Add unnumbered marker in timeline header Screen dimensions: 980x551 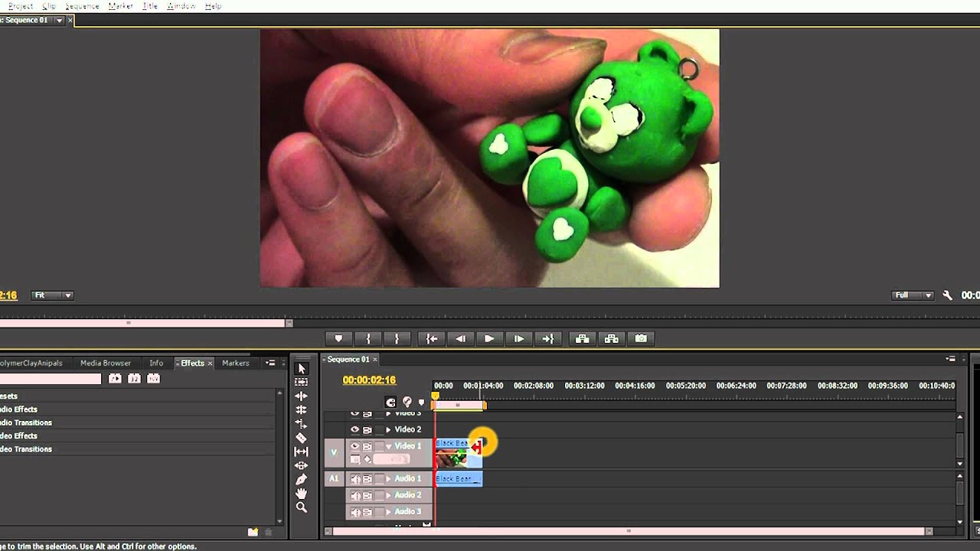[x=421, y=403]
